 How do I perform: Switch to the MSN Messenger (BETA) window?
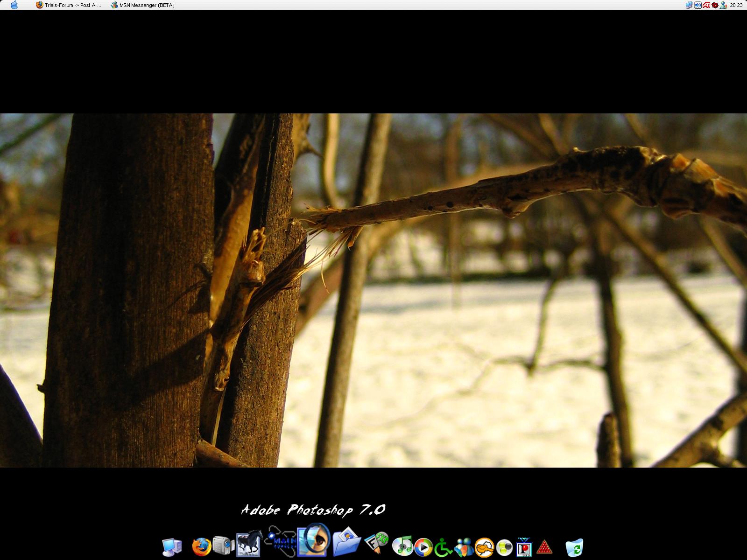[x=143, y=5]
